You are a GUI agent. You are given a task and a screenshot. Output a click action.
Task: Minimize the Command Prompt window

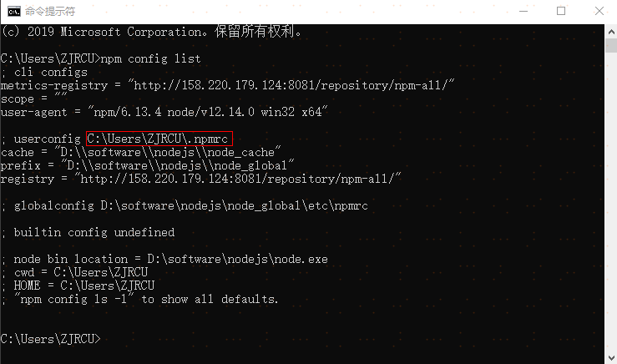coord(523,11)
